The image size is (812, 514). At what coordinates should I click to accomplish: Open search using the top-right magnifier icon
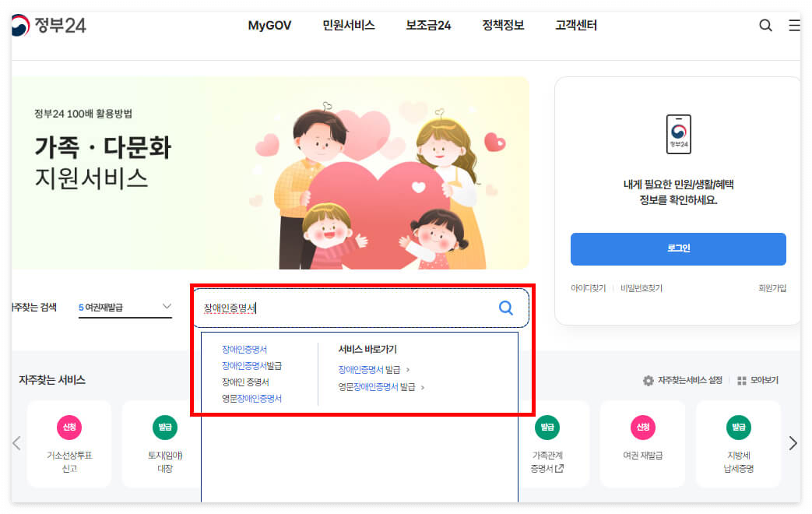tap(765, 25)
